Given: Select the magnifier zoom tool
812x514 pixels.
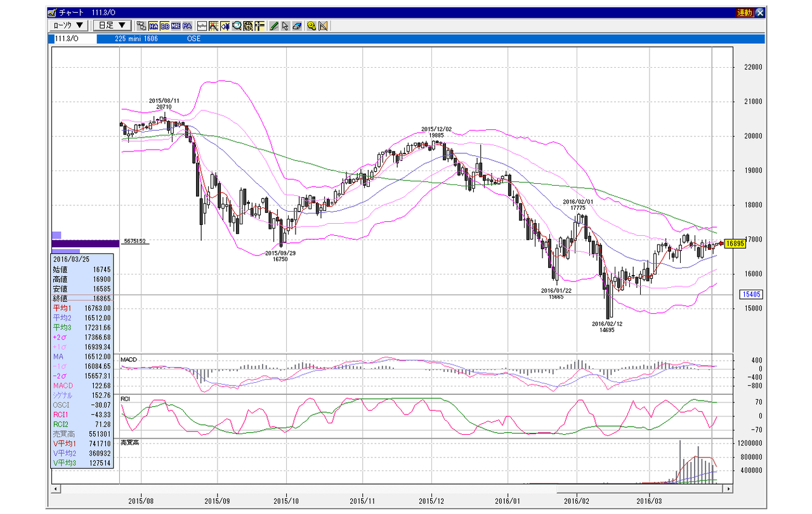Looking at the screenshot, I should 237,26.
